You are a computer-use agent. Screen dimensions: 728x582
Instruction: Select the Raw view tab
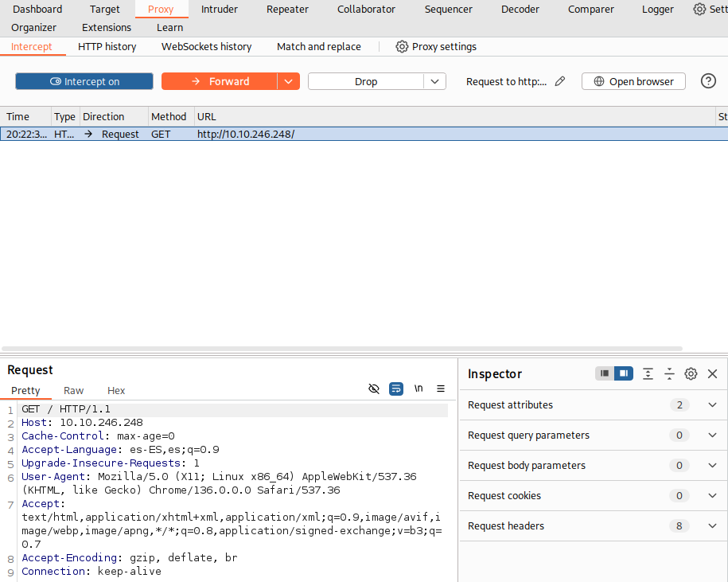pyautogui.click(x=73, y=391)
